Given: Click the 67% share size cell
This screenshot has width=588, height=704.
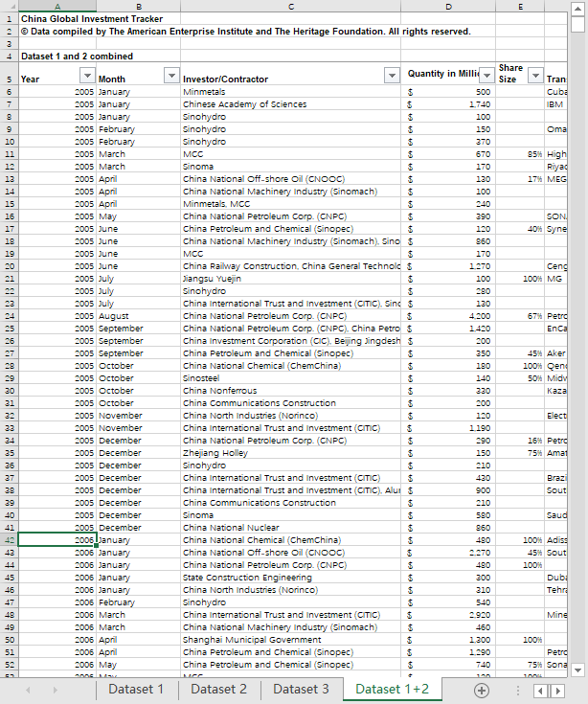Looking at the screenshot, I should point(520,316).
